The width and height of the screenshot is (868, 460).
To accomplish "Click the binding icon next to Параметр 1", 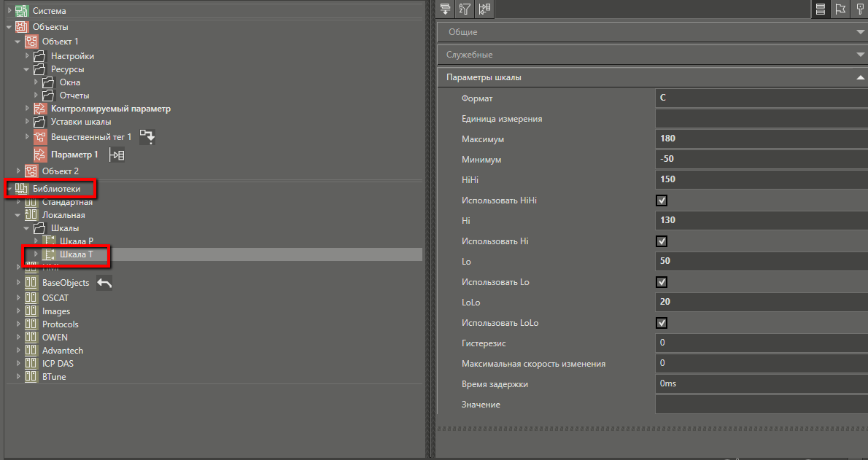I will tap(117, 155).
